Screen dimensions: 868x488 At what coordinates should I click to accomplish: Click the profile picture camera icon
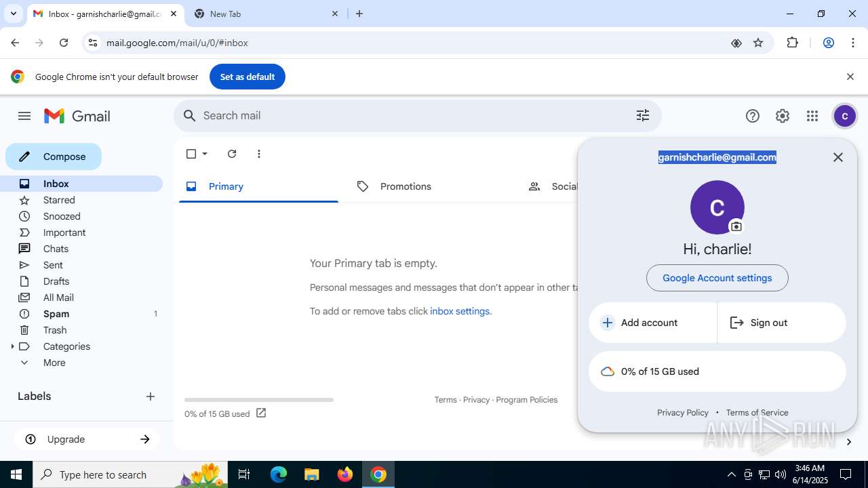pos(736,226)
